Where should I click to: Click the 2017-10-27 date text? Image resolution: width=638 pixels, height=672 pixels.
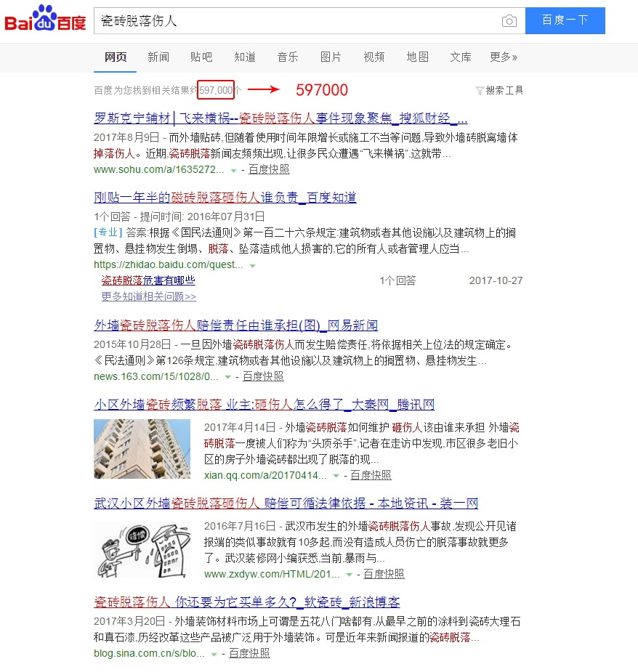(x=496, y=280)
